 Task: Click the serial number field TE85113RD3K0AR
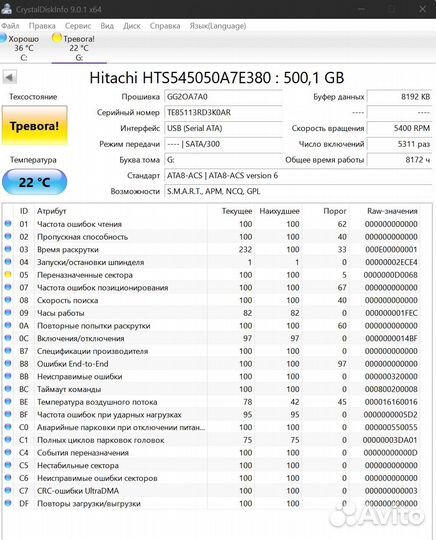tap(223, 113)
